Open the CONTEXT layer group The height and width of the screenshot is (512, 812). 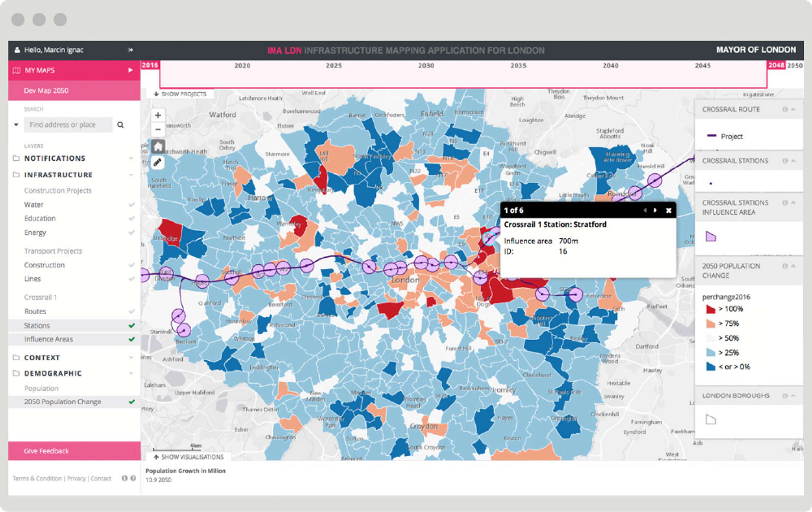pos(42,357)
